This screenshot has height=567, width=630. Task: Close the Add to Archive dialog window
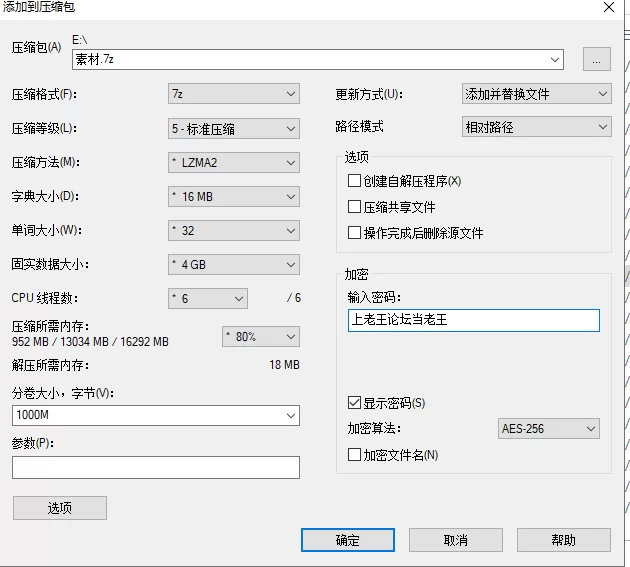609,8
